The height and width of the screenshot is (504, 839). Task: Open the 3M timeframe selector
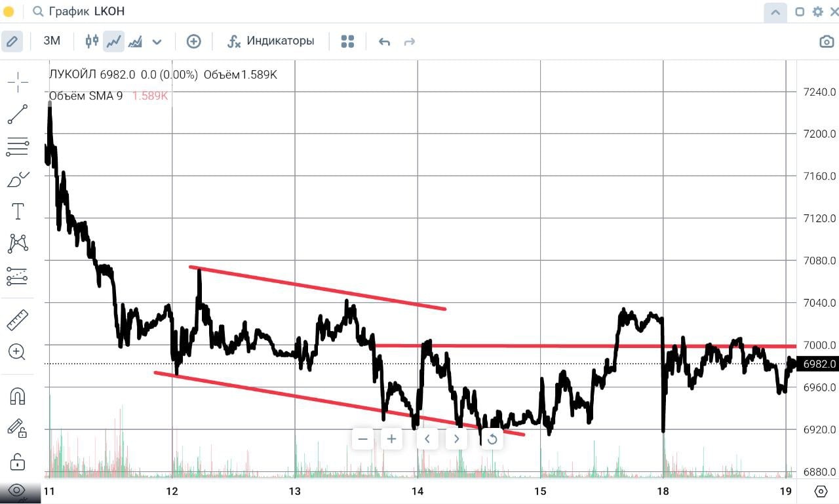[x=52, y=41]
